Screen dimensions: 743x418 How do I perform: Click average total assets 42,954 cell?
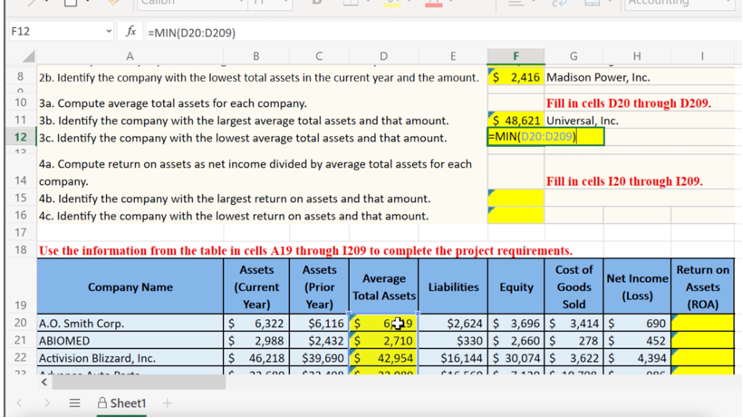[383, 358]
